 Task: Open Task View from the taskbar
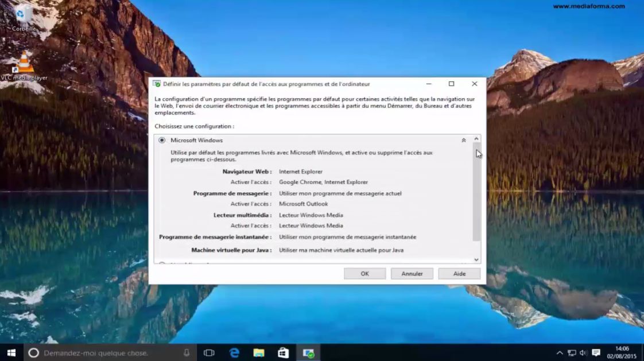[209, 353]
